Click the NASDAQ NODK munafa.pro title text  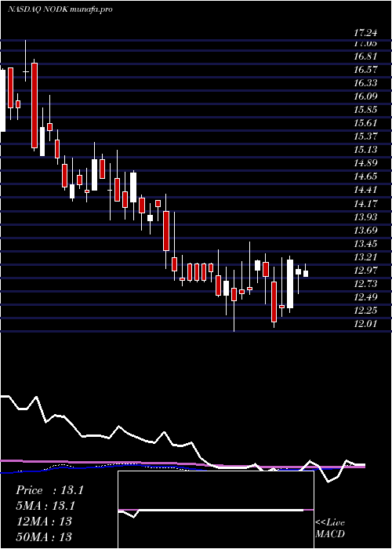tap(60, 9)
